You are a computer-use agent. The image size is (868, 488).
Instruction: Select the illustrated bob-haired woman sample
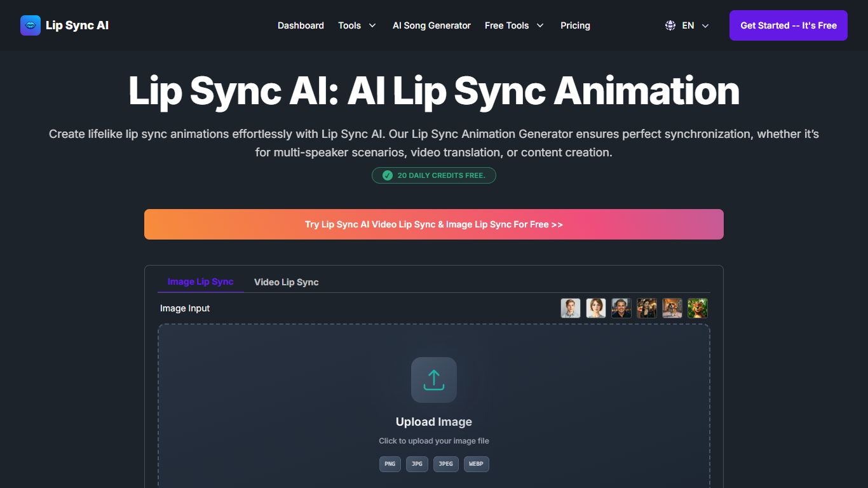(x=596, y=308)
